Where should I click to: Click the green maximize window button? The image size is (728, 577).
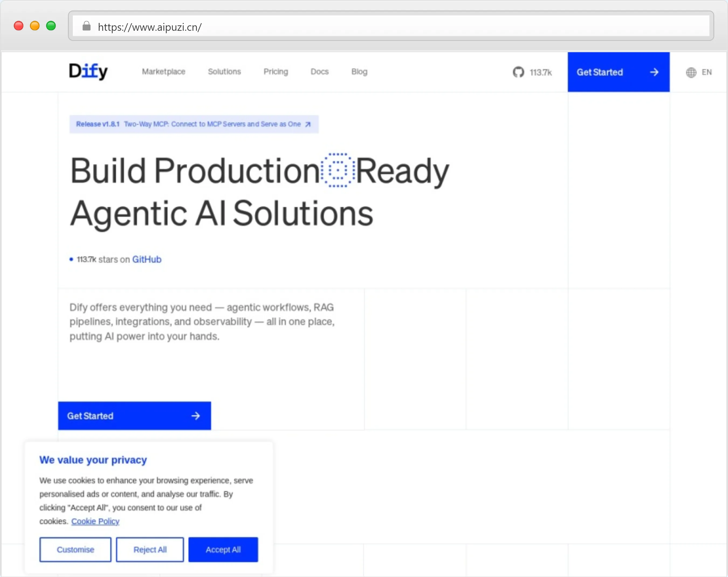click(x=51, y=26)
